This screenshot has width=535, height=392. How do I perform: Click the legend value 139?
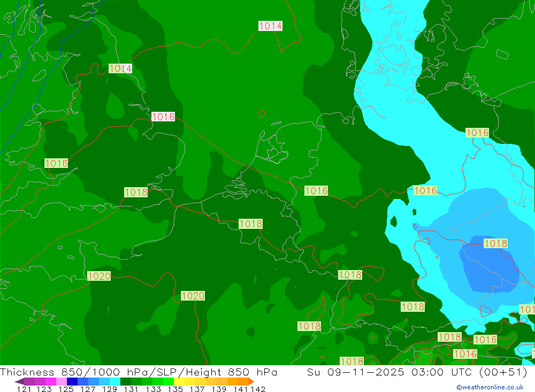(219, 389)
